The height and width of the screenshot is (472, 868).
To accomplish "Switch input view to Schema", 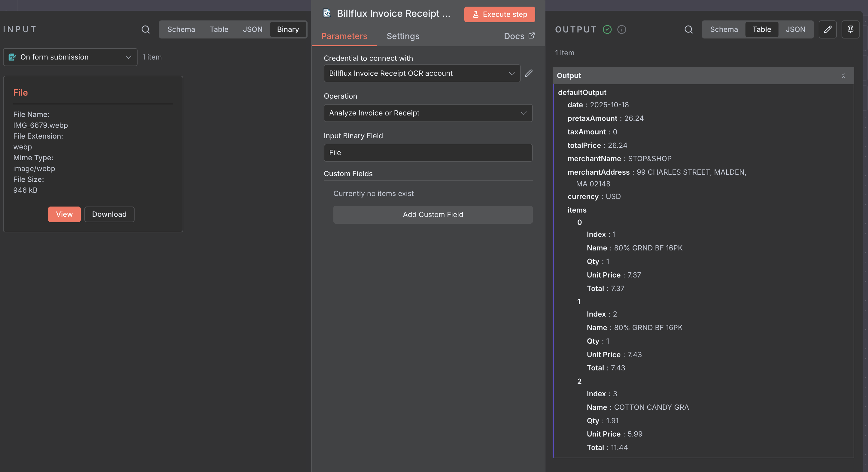I will (181, 29).
